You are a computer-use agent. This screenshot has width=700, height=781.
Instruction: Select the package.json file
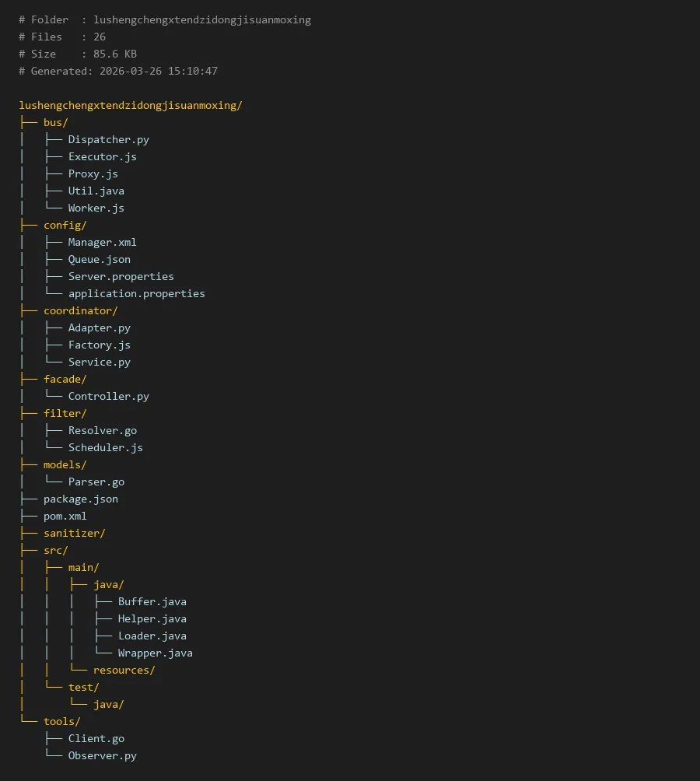tap(80, 499)
